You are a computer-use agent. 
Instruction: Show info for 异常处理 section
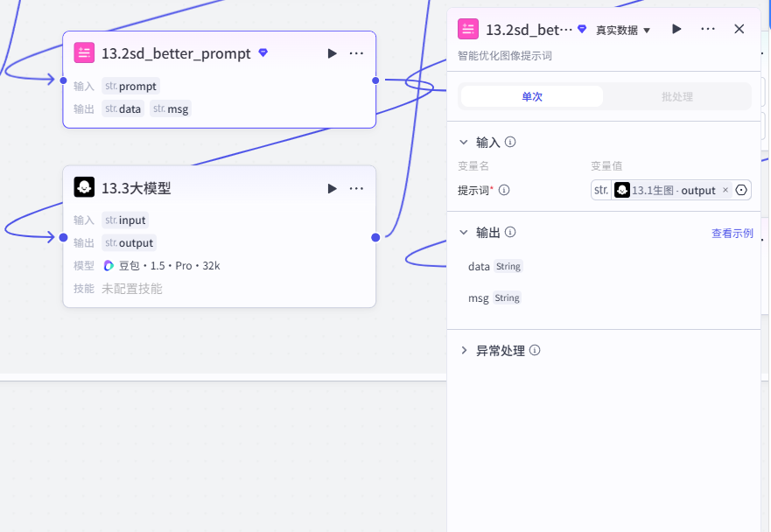pyautogui.click(x=535, y=350)
